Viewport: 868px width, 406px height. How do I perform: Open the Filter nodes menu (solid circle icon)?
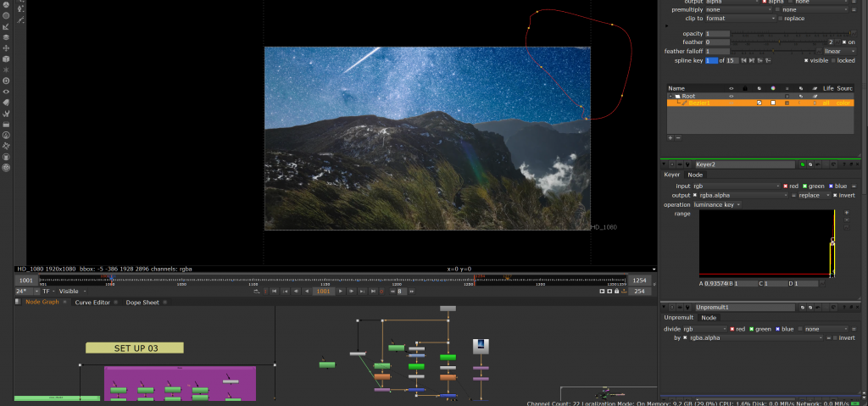tap(6, 15)
